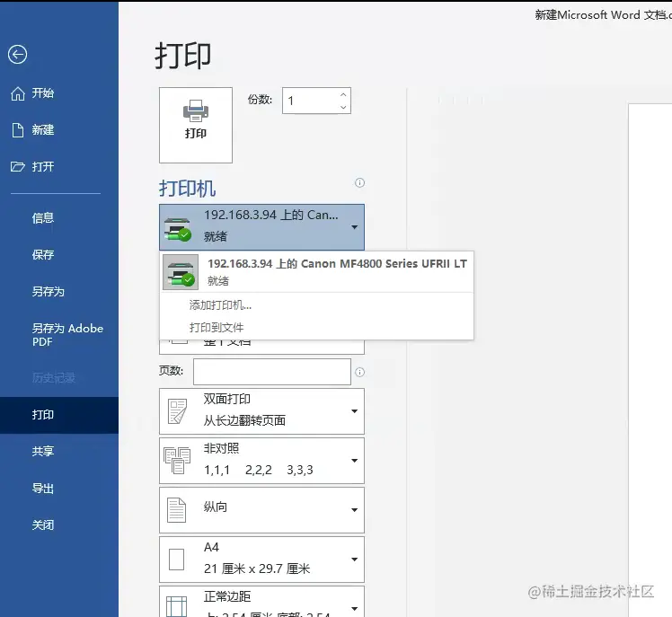Click 关闭 in the sidebar
Viewport: 672px width, 617px height.
coord(43,524)
